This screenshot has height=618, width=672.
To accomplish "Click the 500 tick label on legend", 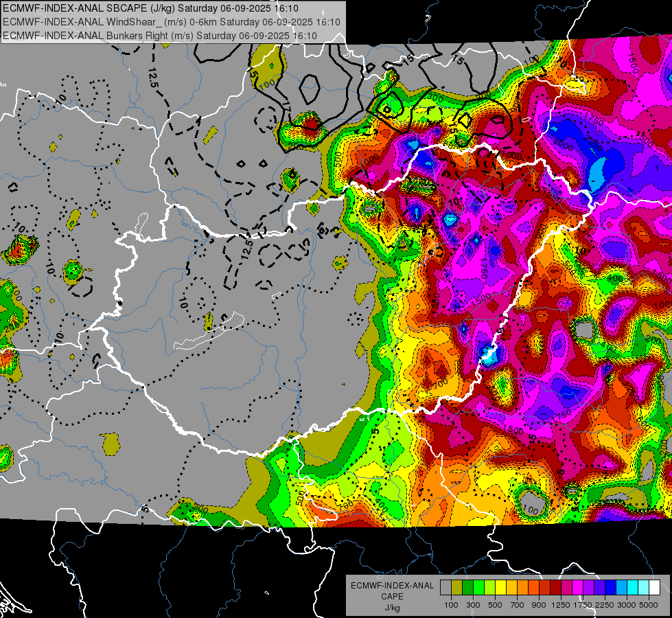I will coord(495,605).
